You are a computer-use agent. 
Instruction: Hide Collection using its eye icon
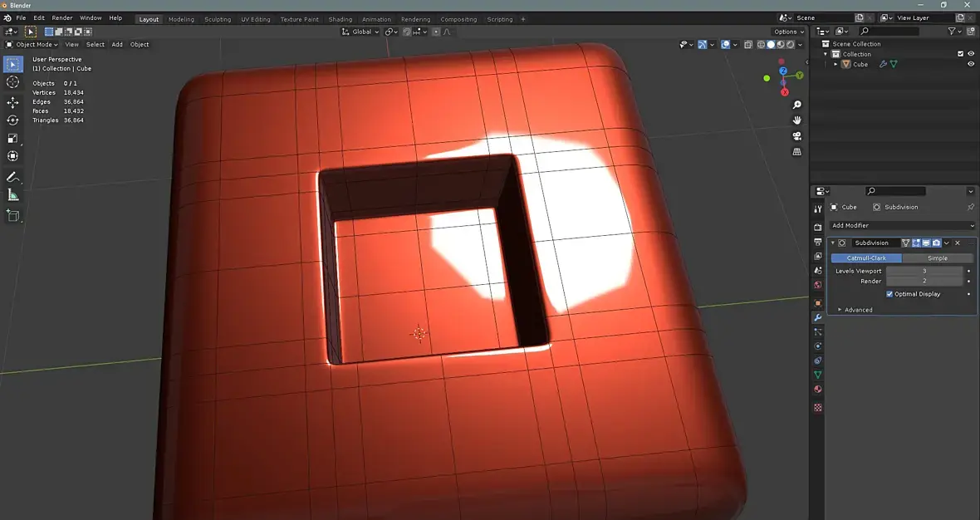coord(970,54)
